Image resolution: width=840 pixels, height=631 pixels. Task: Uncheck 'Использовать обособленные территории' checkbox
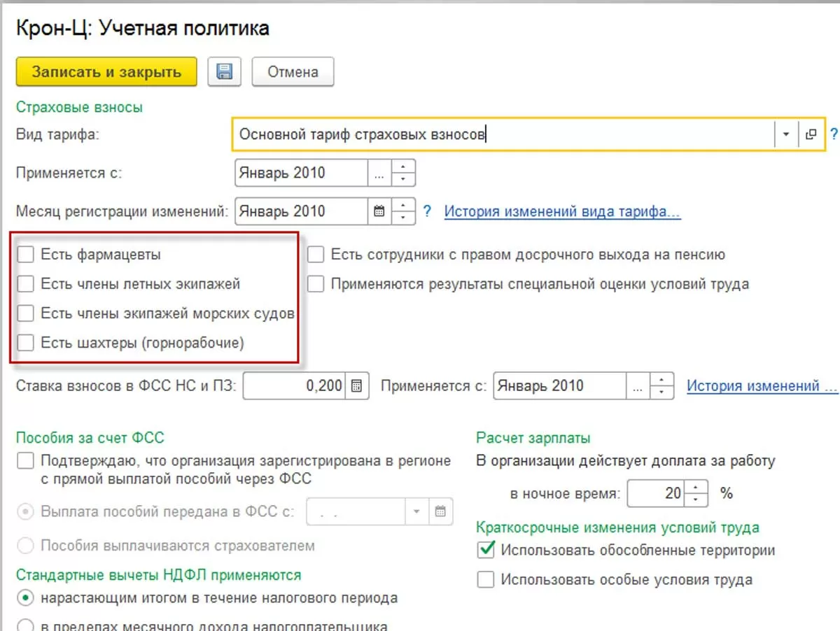point(486,550)
